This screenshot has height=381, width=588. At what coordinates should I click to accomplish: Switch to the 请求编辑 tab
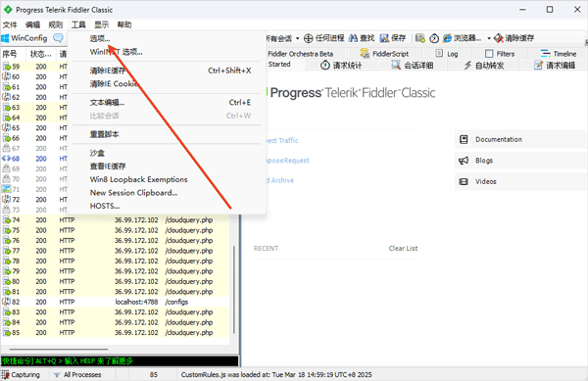tap(555, 66)
